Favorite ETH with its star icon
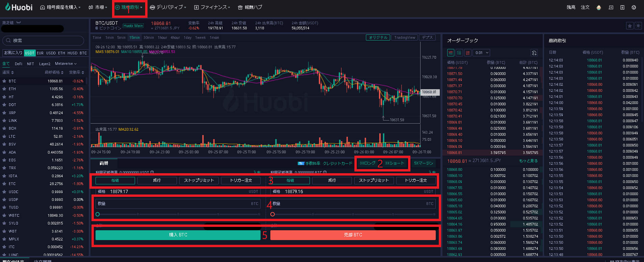 (4, 89)
